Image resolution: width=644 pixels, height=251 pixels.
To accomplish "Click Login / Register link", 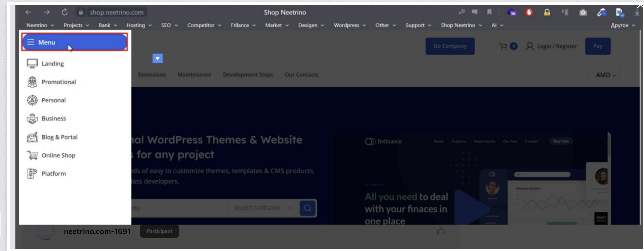I will click(551, 46).
